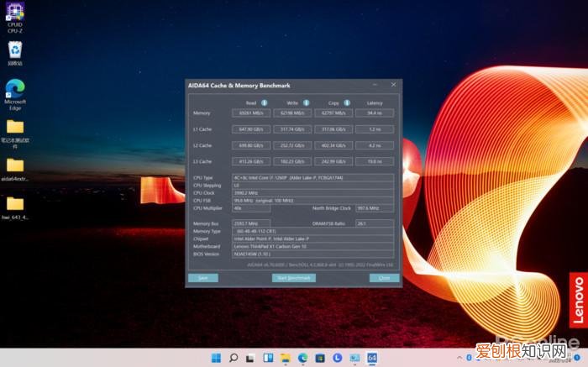Click the L3 Cache row label

pyautogui.click(x=202, y=161)
